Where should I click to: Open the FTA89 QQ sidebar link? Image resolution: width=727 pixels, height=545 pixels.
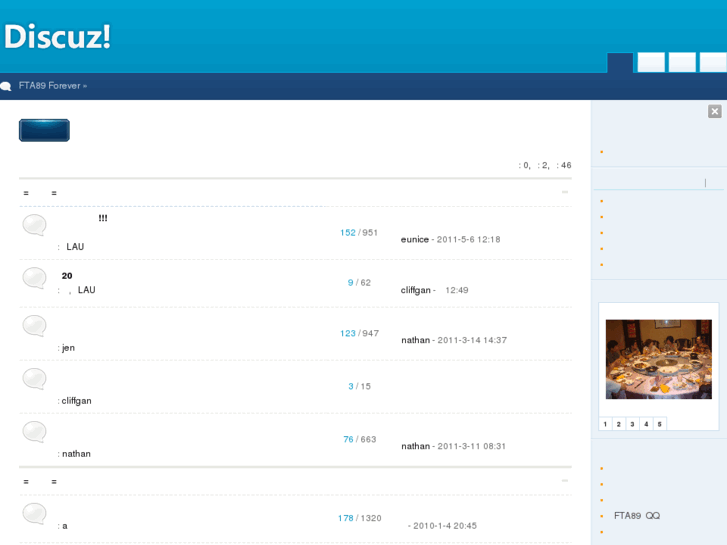[x=637, y=516]
